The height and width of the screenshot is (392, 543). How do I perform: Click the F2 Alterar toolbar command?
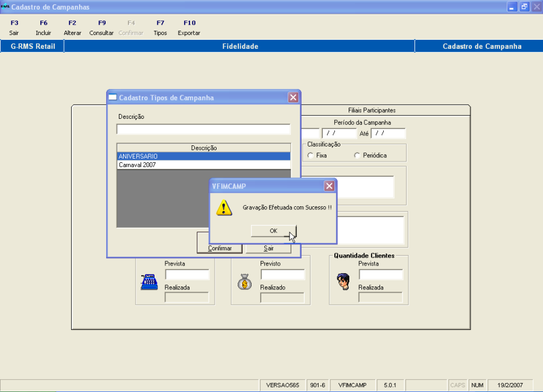72,28
